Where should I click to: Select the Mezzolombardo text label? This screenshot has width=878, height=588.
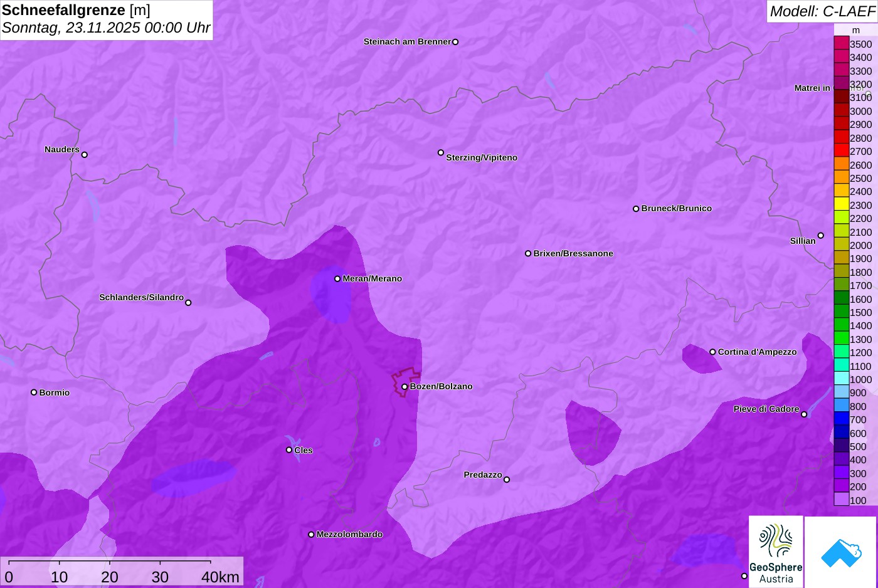(x=349, y=534)
